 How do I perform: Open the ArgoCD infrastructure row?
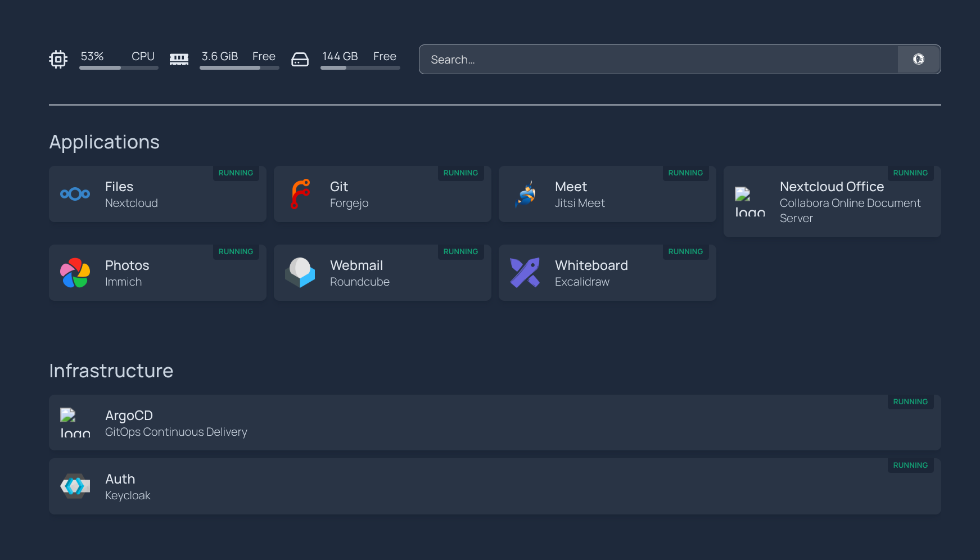[495, 422]
